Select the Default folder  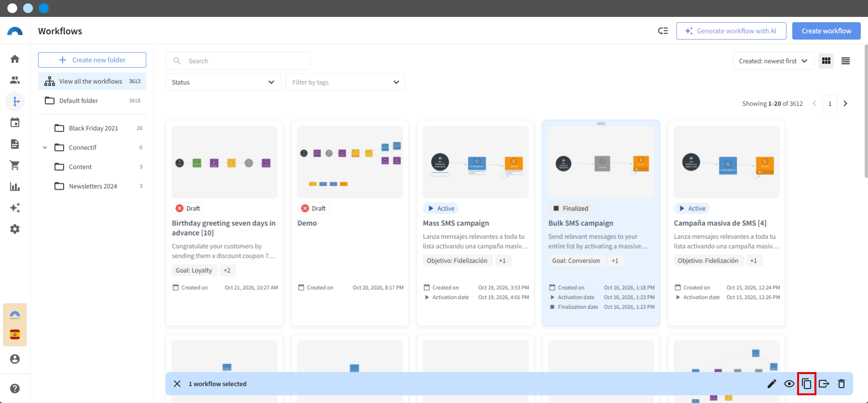pyautogui.click(x=92, y=100)
